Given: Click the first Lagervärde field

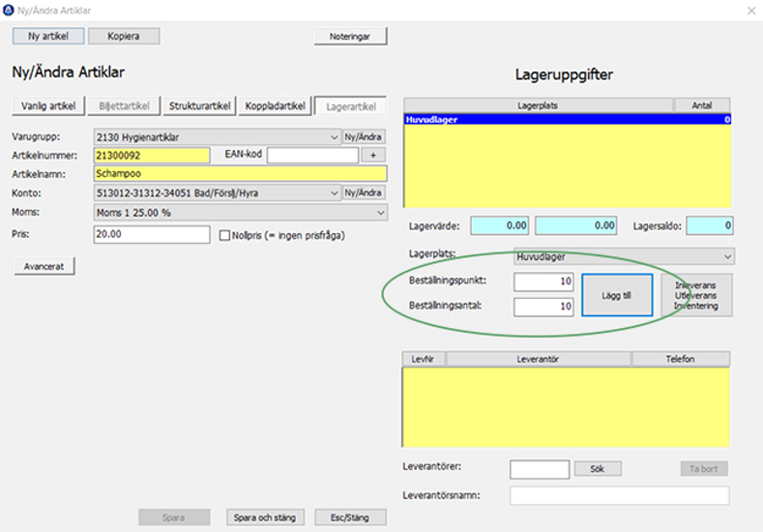Looking at the screenshot, I should point(500,225).
